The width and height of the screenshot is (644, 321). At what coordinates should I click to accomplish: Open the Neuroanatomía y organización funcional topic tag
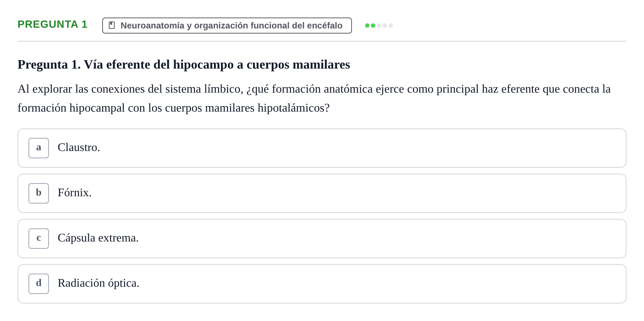227,26
